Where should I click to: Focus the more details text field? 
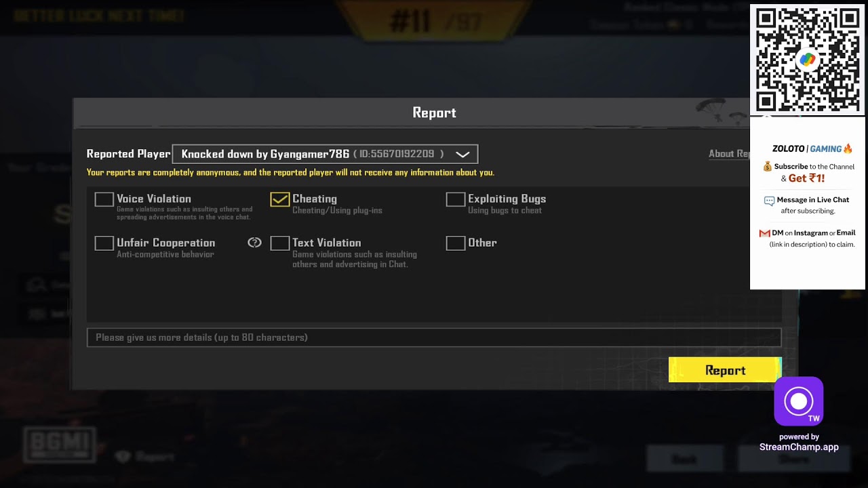434,338
